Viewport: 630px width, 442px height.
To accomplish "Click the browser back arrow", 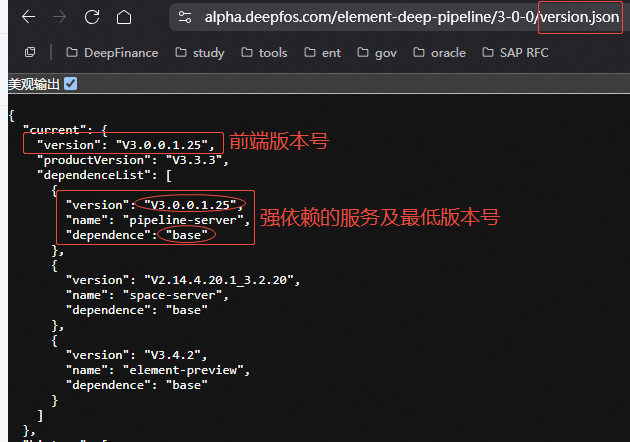I will pos(28,17).
